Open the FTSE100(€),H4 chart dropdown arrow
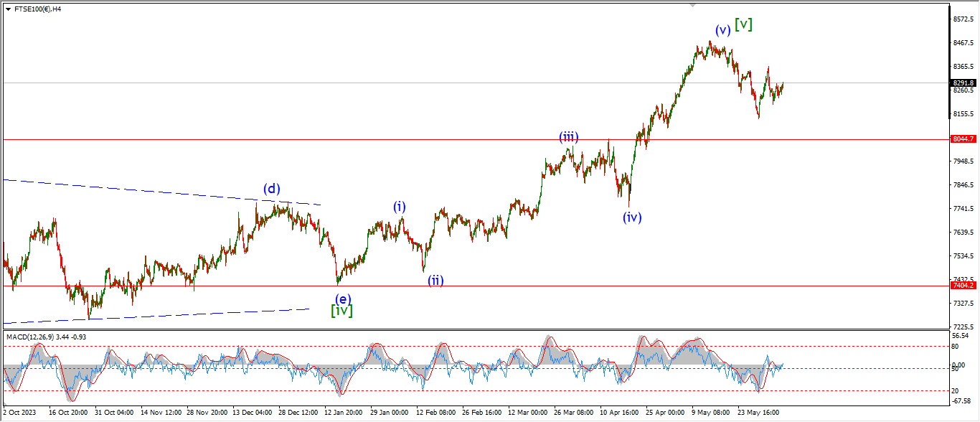980x422 pixels. point(8,9)
